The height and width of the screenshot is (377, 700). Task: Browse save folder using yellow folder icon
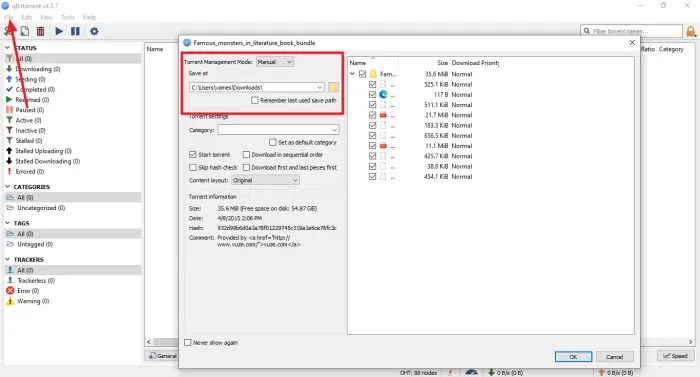333,87
